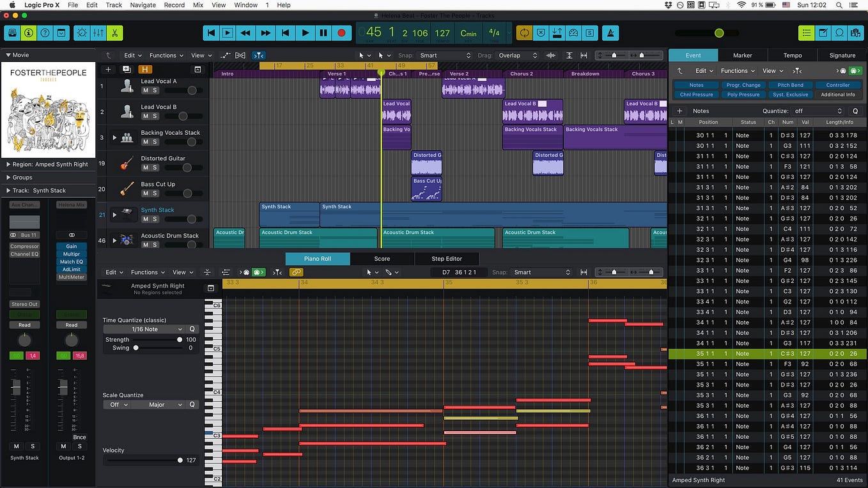Switch to the Tempo tab
Viewport: 868px width, 488px height.
tap(792, 55)
